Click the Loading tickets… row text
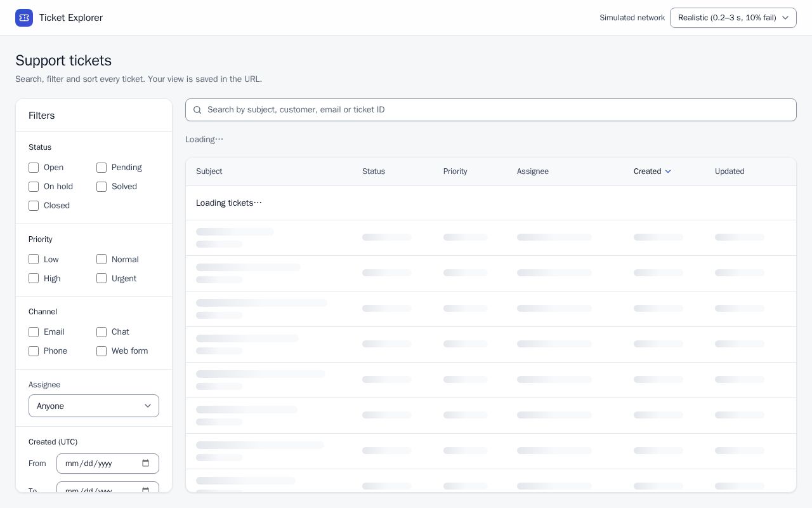The width and height of the screenshot is (812, 508). click(229, 203)
